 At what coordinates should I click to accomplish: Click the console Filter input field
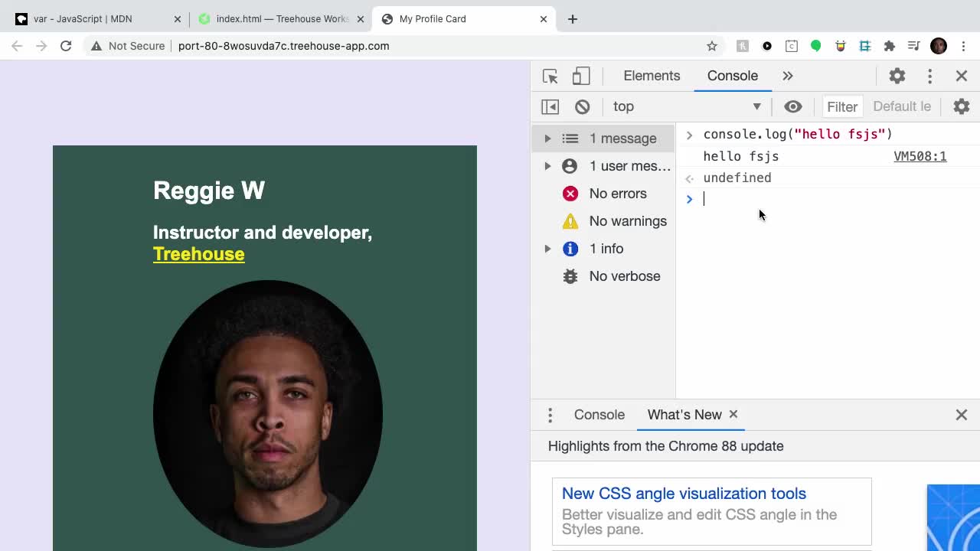click(x=842, y=106)
